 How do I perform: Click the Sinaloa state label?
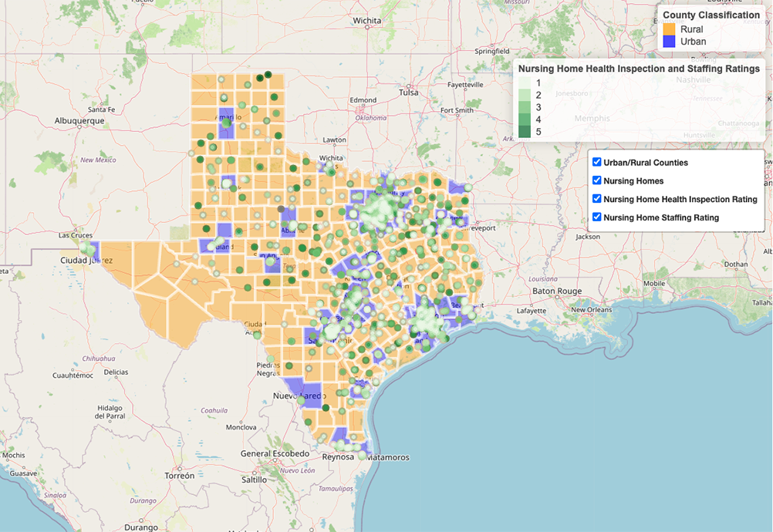tap(55, 495)
